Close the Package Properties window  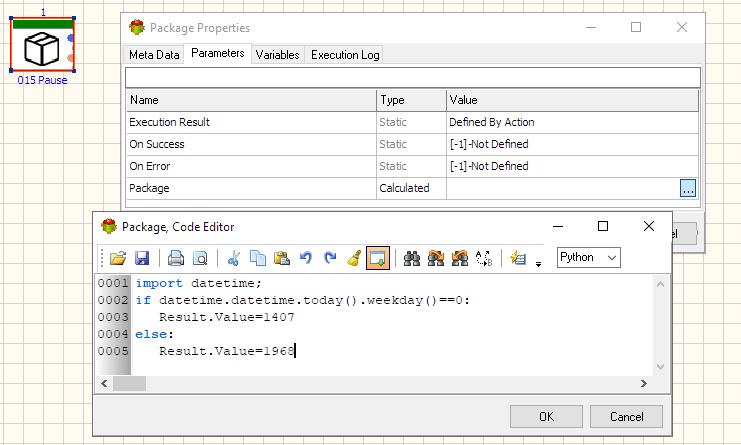pos(681,27)
